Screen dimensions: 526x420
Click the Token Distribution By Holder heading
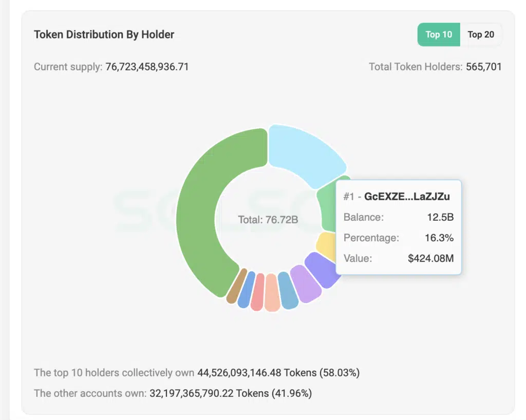[x=104, y=35]
